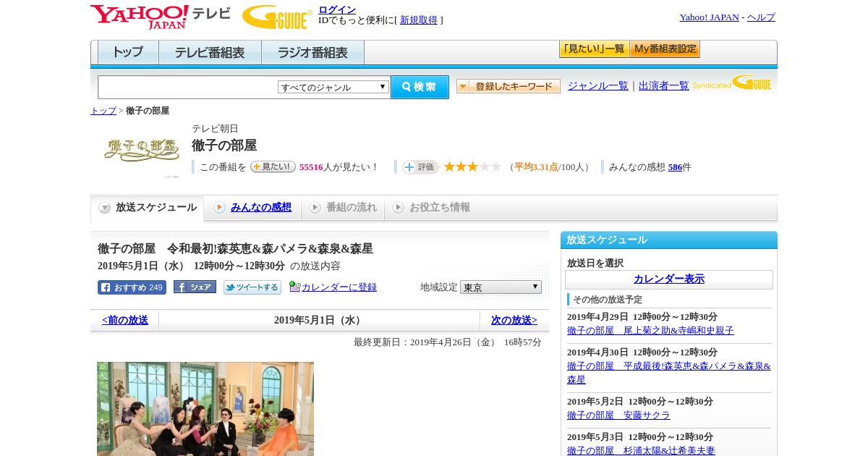Open 平成最後!森英恵 episode link
Image resolution: width=868 pixels, height=456 pixels.
coord(669,373)
